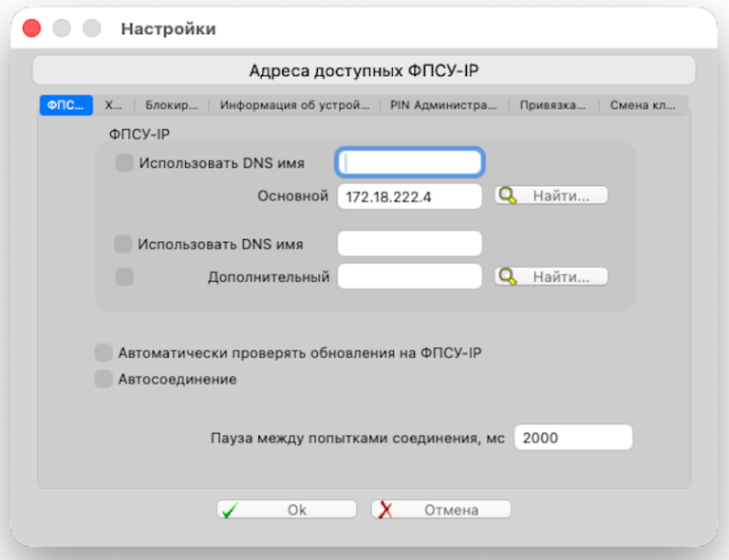Open the Х... tab

pyautogui.click(x=114, y=105)
